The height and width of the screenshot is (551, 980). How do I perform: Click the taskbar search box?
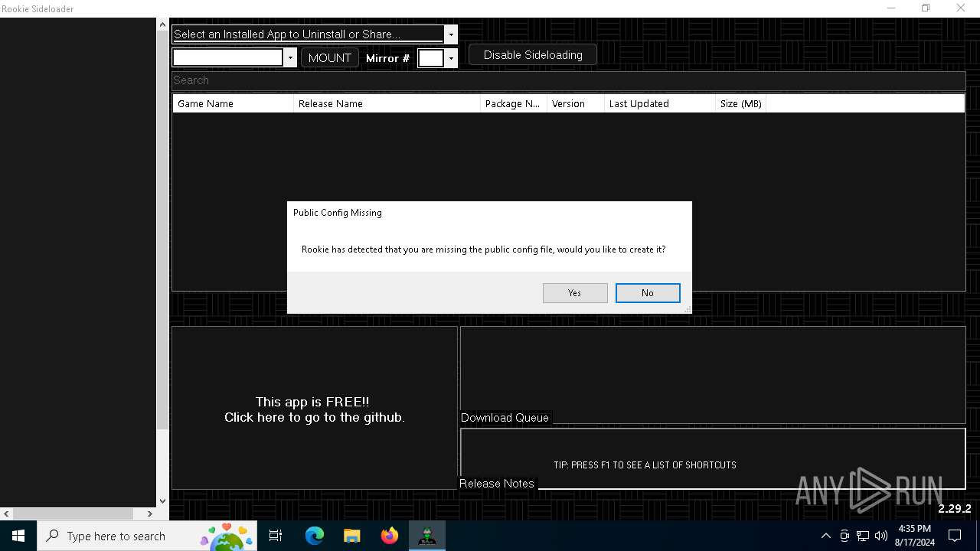[148, 536]
